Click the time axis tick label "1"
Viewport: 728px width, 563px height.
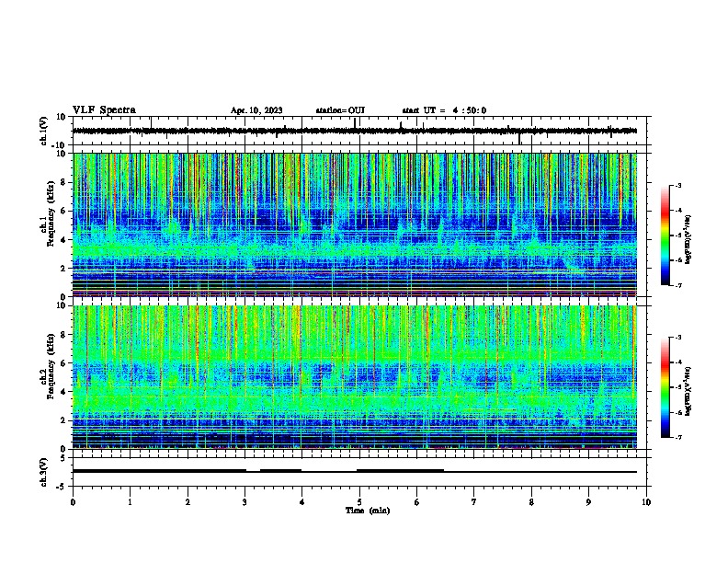click(x=130, y=501)
